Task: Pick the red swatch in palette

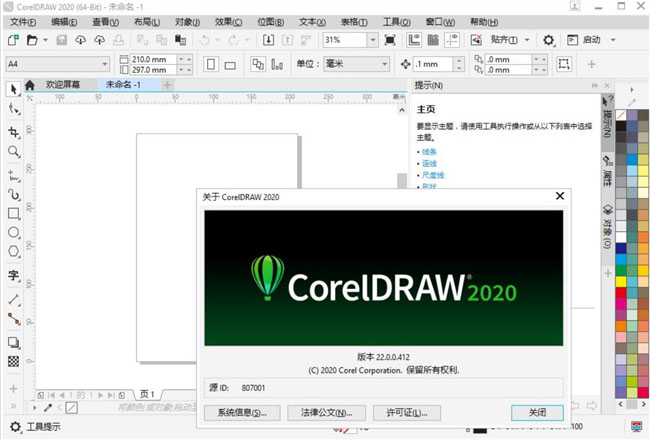Action: pyautogui.click(x=621, y=292)
